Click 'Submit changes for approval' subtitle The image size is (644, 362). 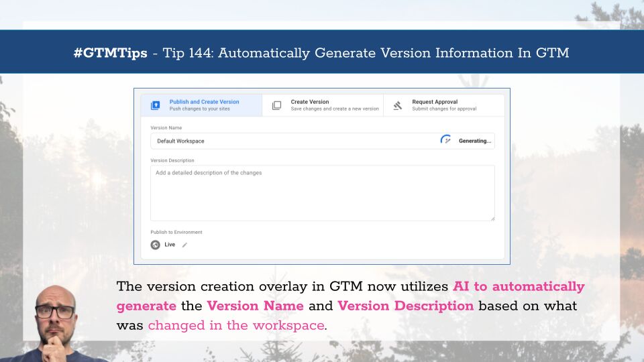(x=444, y=109)
